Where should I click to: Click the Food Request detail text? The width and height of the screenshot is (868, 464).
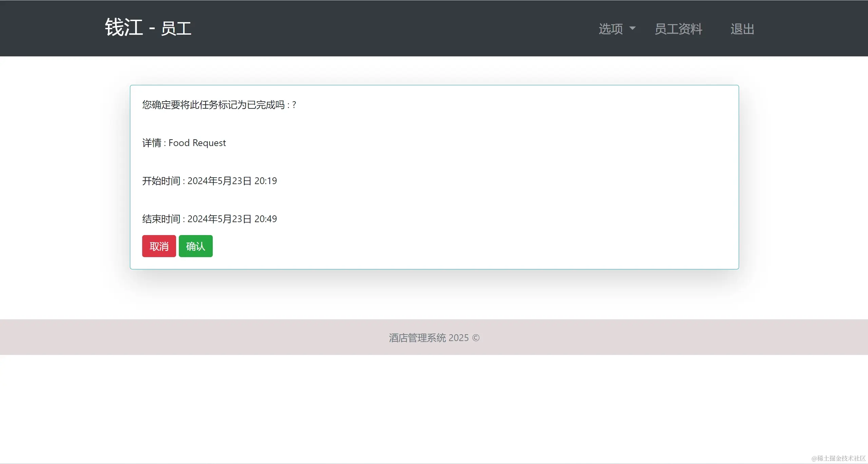[x=197, y=143]
